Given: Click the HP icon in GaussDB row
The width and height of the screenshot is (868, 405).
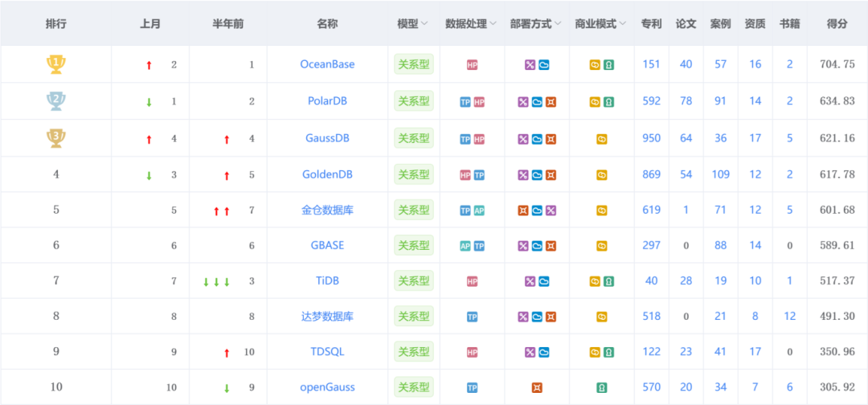Looking at the screenshot, I should coord(479,140).
